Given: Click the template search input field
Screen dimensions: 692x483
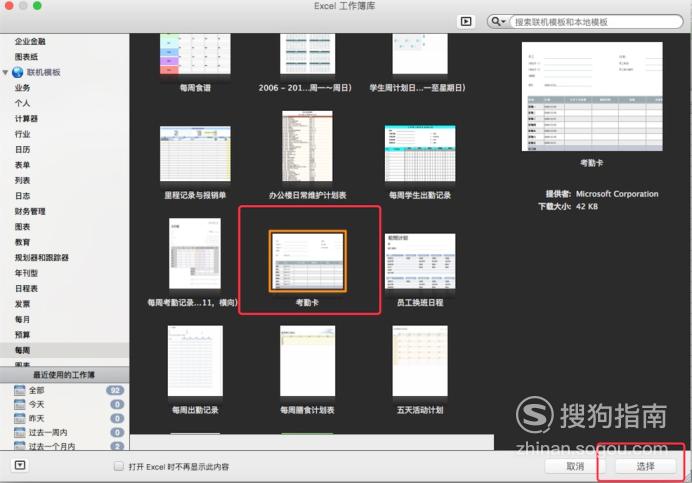Looking at the screenshot, I should tap(595, 22).
